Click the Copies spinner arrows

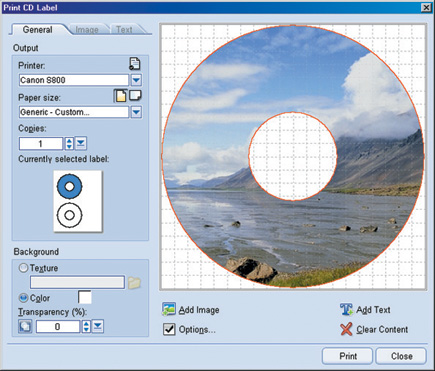pos(69,143)
